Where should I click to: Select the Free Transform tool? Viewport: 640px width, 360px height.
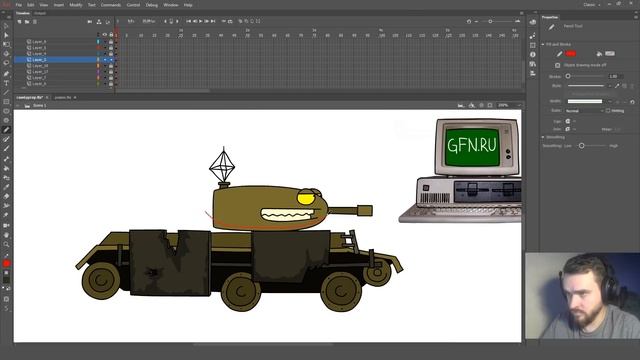6,44
